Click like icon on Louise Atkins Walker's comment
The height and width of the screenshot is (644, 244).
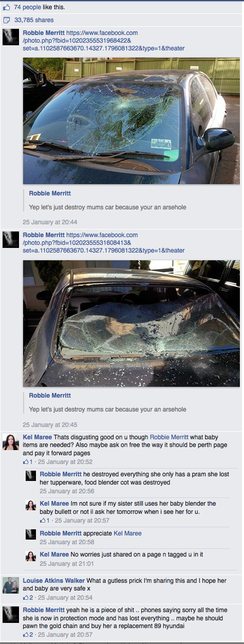(26, 598)
